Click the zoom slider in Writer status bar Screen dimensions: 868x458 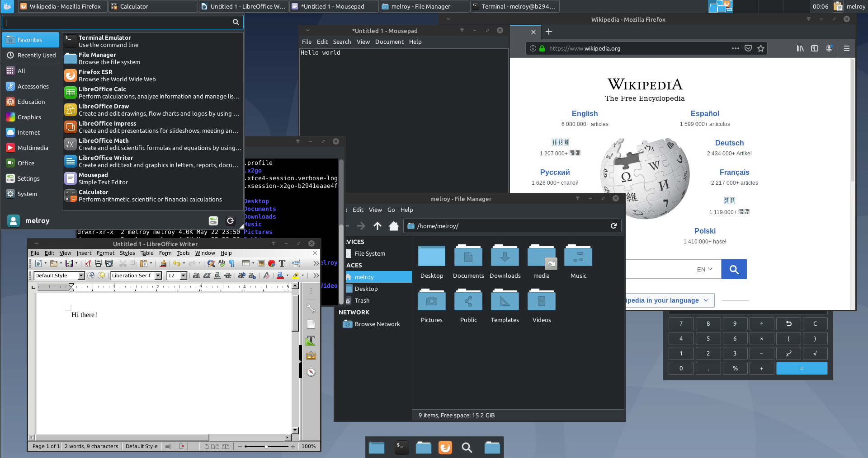[266, 446]
